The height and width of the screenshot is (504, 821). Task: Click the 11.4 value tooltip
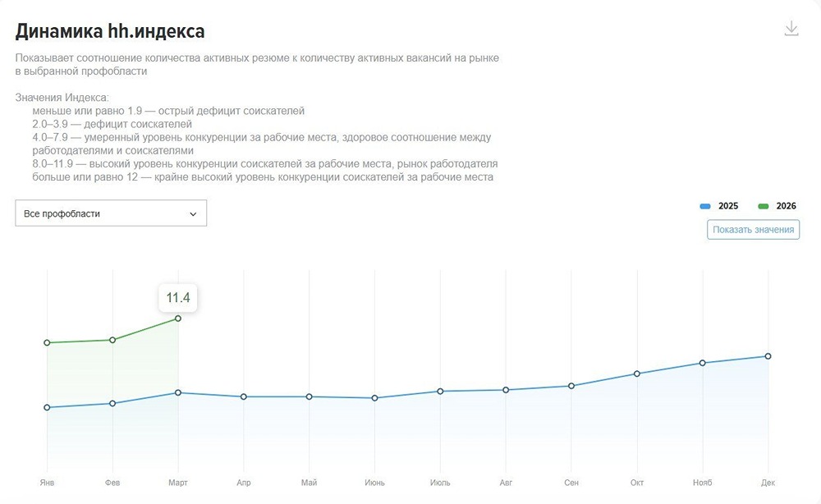[178, 297]
